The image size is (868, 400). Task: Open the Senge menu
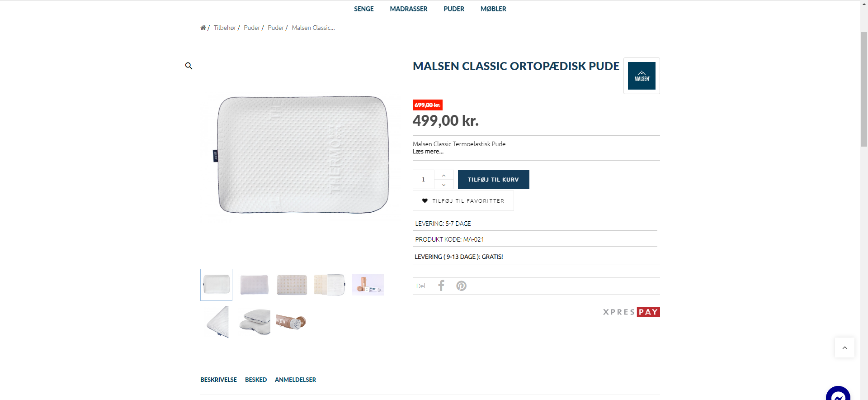tap(363, 9)
